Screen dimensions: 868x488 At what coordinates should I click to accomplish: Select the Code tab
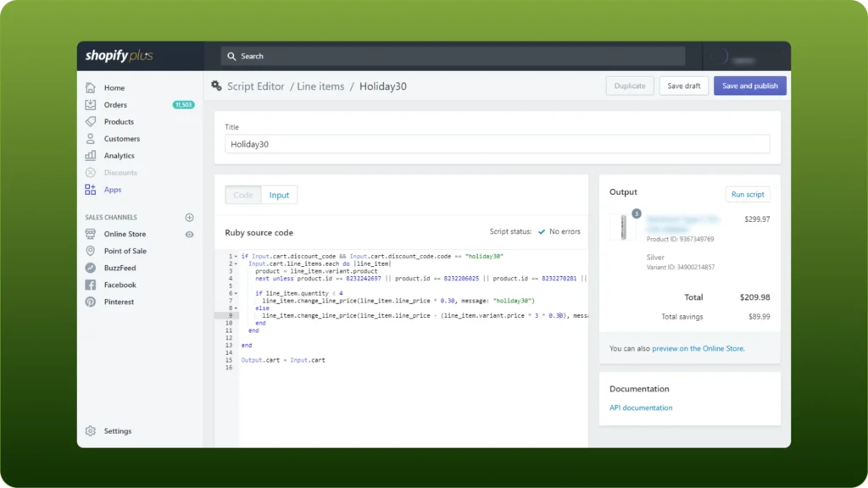(x=243, y=195)
